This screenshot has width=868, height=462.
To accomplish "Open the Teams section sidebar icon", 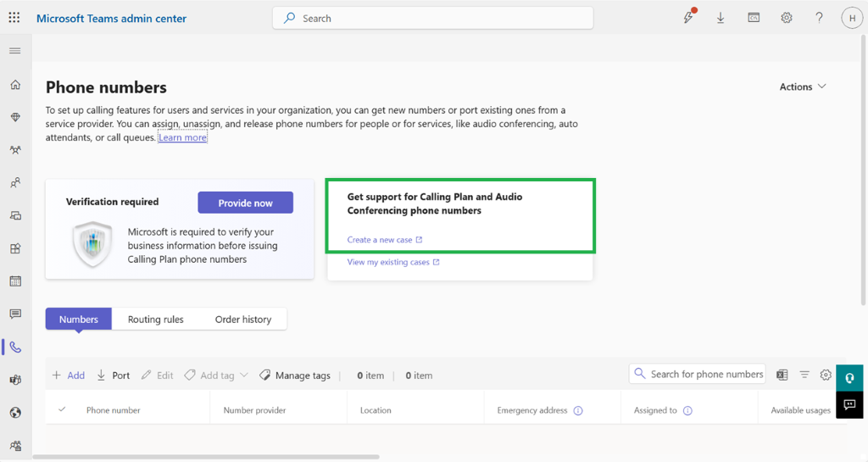I will (15, 150).
